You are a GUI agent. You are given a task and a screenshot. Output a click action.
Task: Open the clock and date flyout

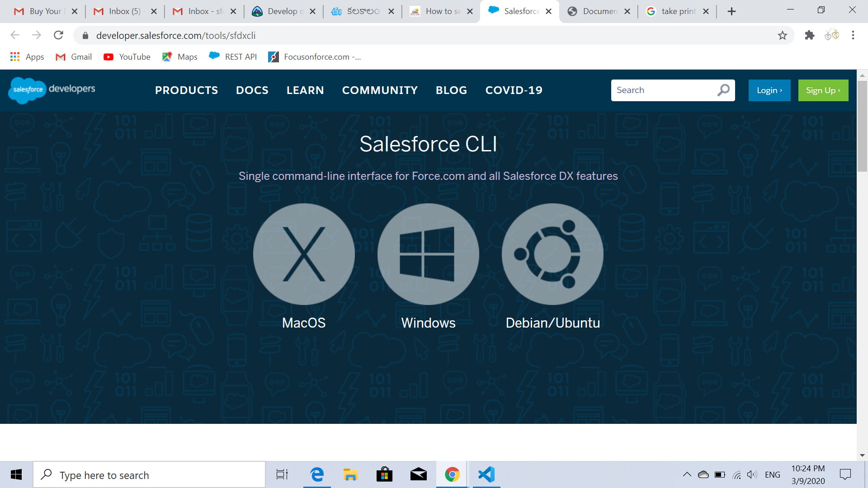point(808,474)
